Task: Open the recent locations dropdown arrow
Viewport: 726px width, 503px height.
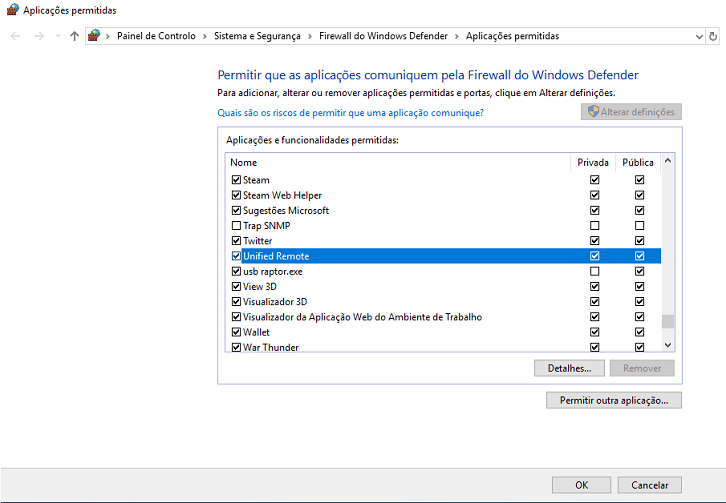Action: [x=58, y=36]
